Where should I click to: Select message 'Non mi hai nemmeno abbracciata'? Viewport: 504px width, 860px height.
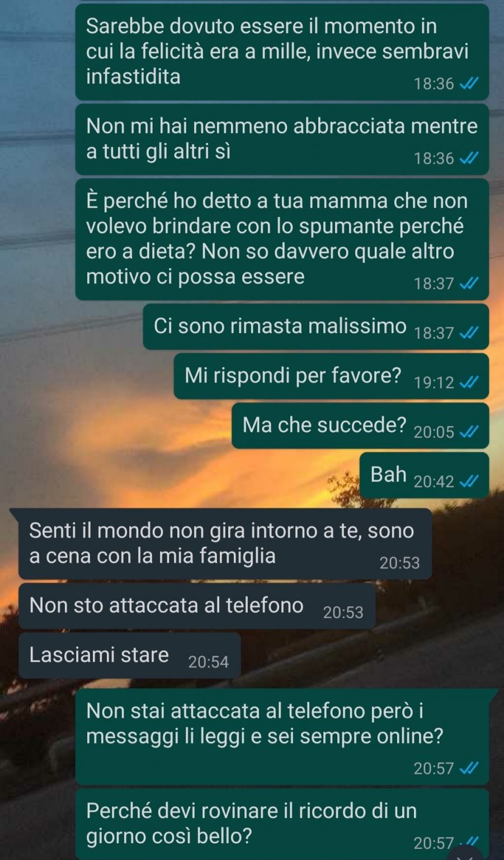[x=282, y=139]
